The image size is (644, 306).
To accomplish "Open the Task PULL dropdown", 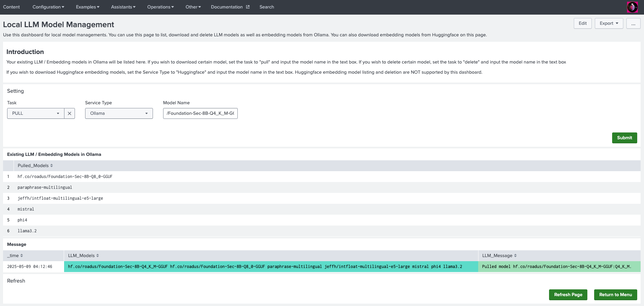I will click(36, 113).
